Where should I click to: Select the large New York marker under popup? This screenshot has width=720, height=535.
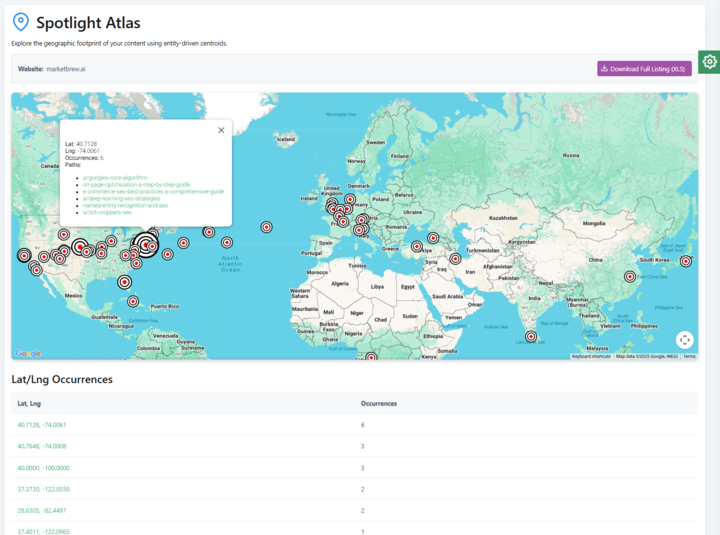tap(146, 245)
